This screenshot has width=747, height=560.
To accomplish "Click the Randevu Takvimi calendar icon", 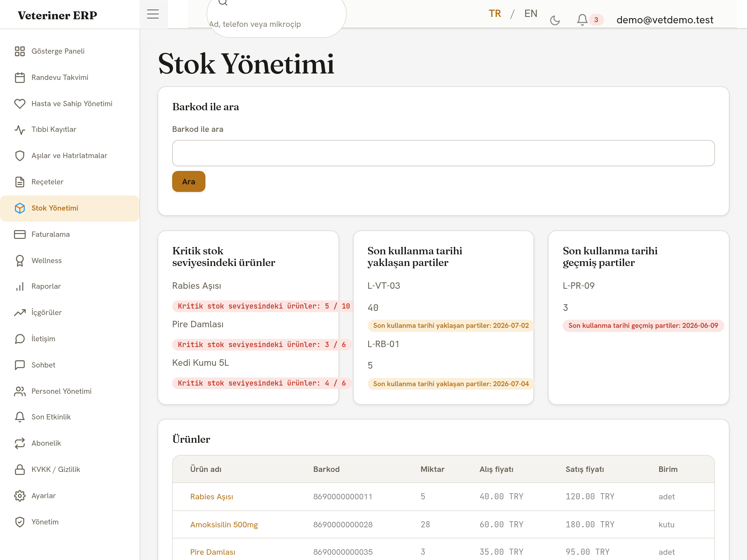I will (20, 78).
